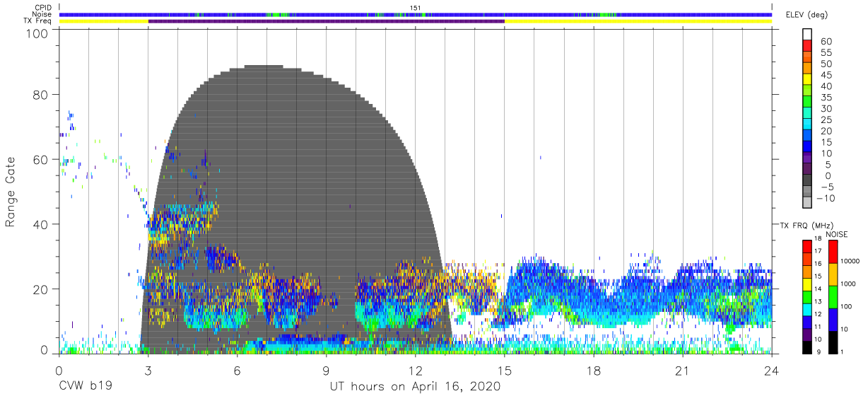The height and width of the screenshot is (401, 868).
Task: Click the Range Gate axis title
Action: click(x=11, y=192)
